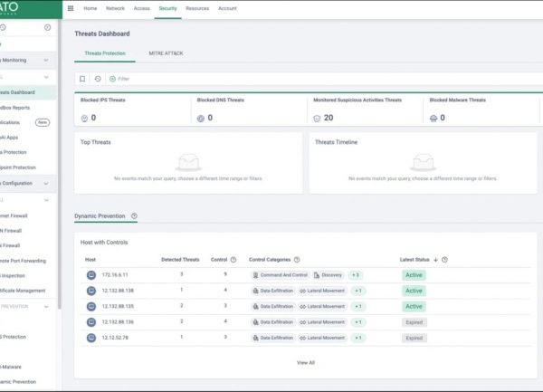Switch to the MITRE ATTACK tab
The width and height of the screenshot is (543, 392).
click(x=166, y=53)
